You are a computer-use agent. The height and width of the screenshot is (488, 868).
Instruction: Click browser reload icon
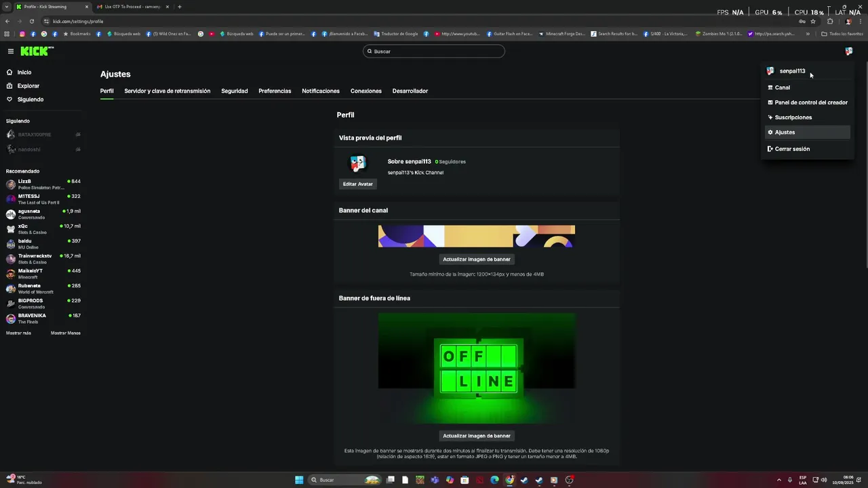(x=31, y=21)
